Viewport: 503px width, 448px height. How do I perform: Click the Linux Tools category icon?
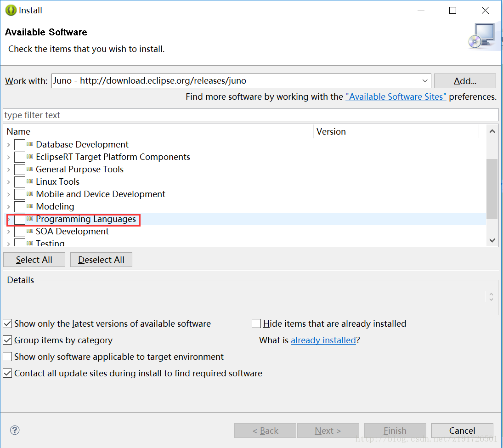(x=30, y=181)
